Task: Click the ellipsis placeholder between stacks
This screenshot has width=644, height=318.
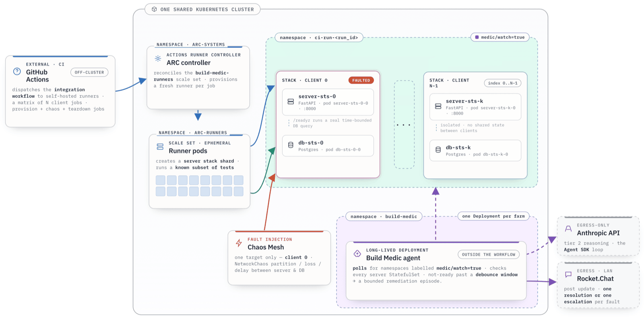Action: tap(404, 125)
